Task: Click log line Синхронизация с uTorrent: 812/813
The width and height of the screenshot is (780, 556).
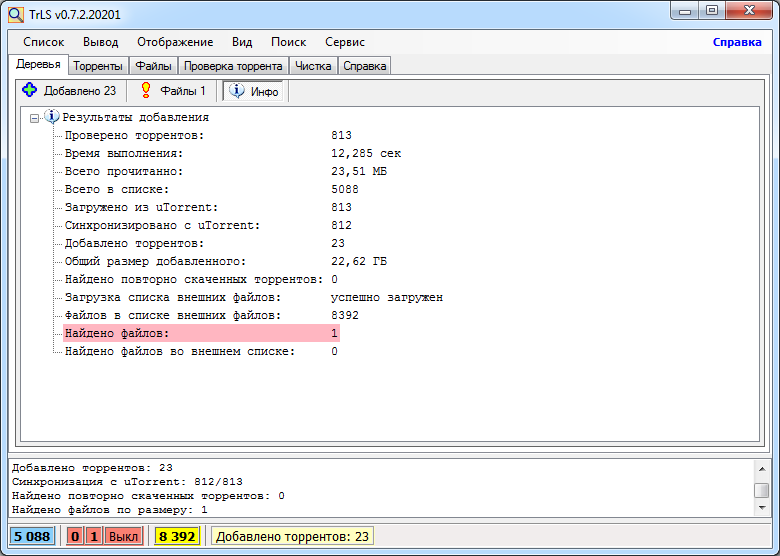Action: 127,481
